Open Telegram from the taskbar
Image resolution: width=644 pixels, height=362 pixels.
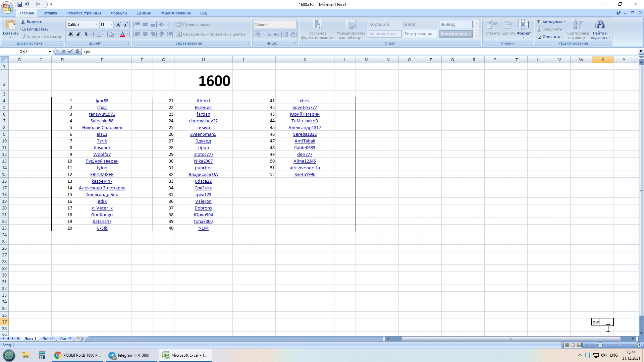pyautogui.click(x=129, y=355)
